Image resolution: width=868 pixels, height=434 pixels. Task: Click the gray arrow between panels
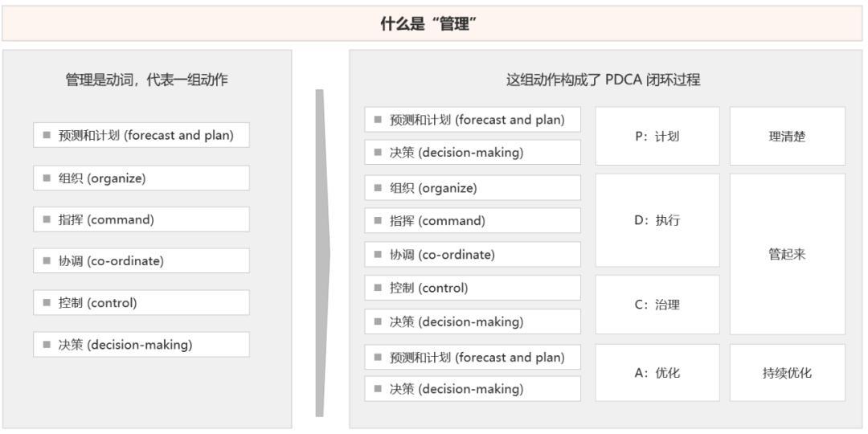click(321, 253)
